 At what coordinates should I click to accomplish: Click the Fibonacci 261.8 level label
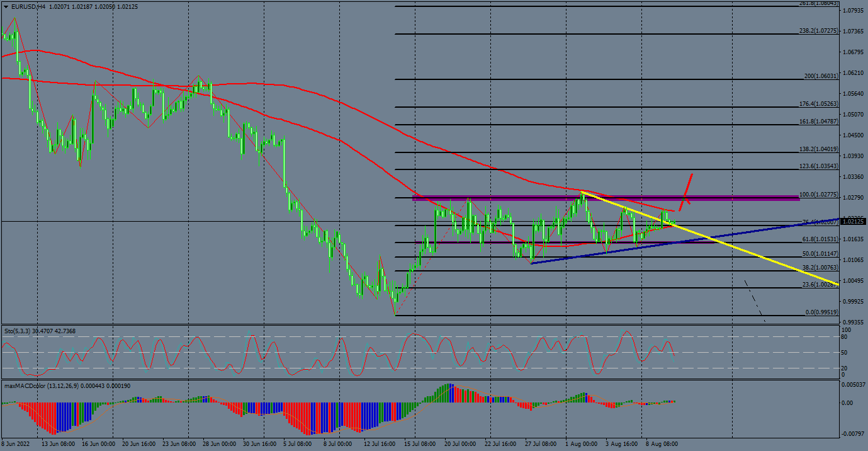(x=818, y=3)
